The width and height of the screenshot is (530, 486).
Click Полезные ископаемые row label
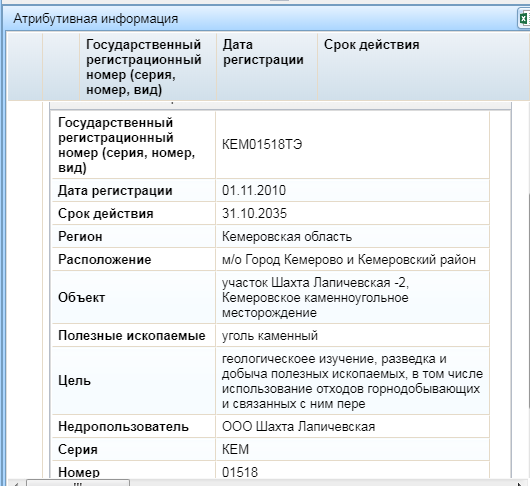tap(132, 336)
